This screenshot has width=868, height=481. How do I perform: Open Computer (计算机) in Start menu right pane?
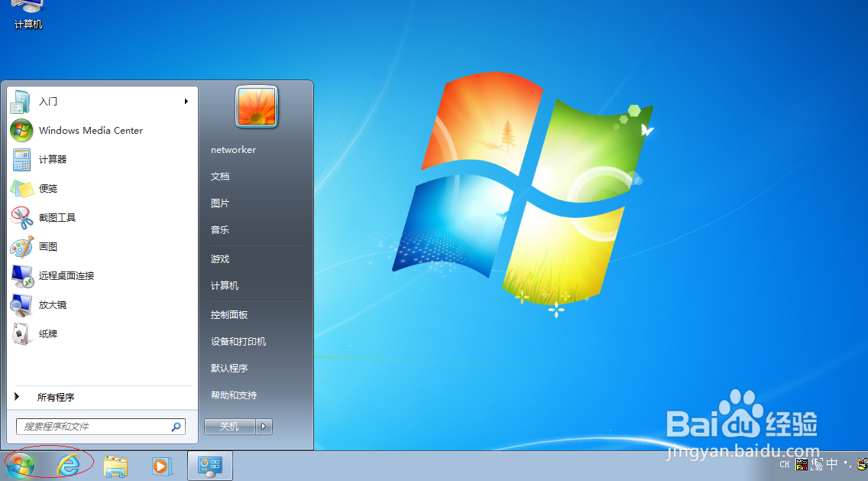click(x=224, y=286)
